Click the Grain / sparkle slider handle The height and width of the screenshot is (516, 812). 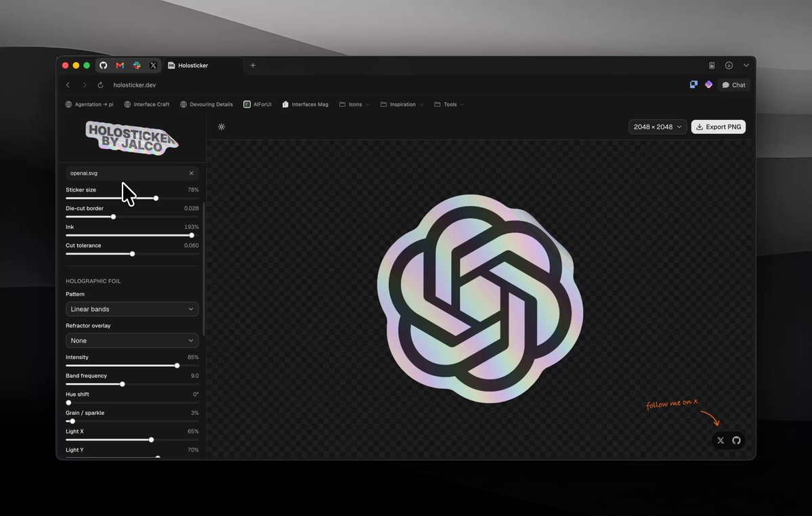coord(72,421)
